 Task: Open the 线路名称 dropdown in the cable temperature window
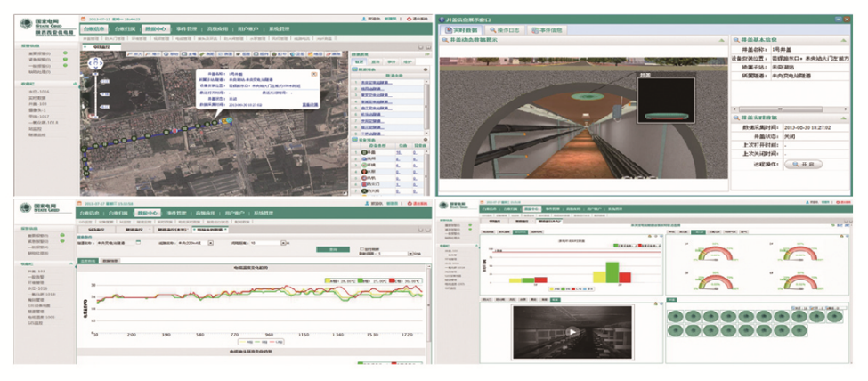pyautogui.click(x=210, y=243)
